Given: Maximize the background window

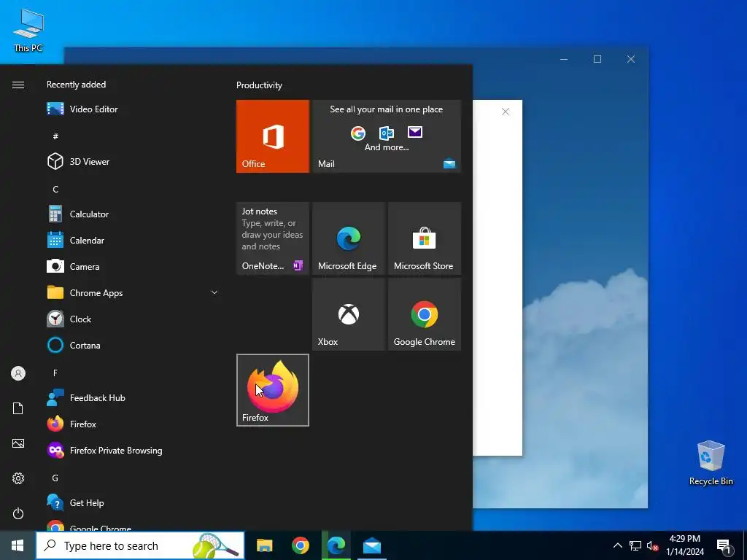Looking at the screenshot, I should 597,59.
